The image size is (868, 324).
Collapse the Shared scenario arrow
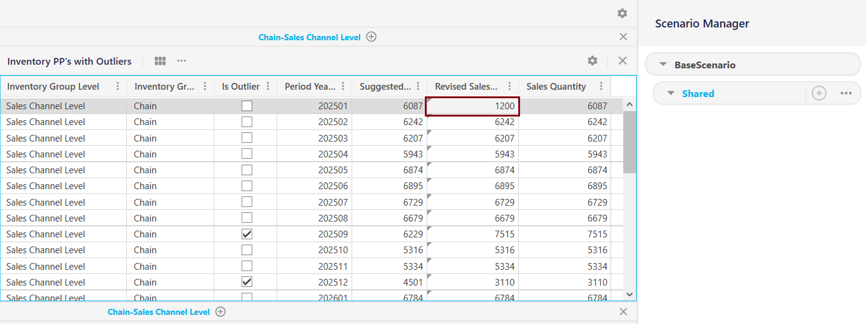point(671,93)
